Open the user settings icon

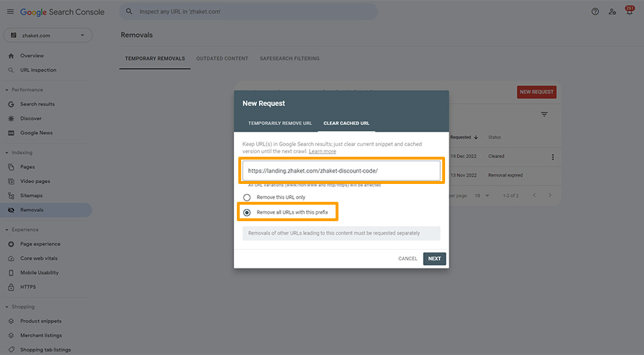pos(612,11)
